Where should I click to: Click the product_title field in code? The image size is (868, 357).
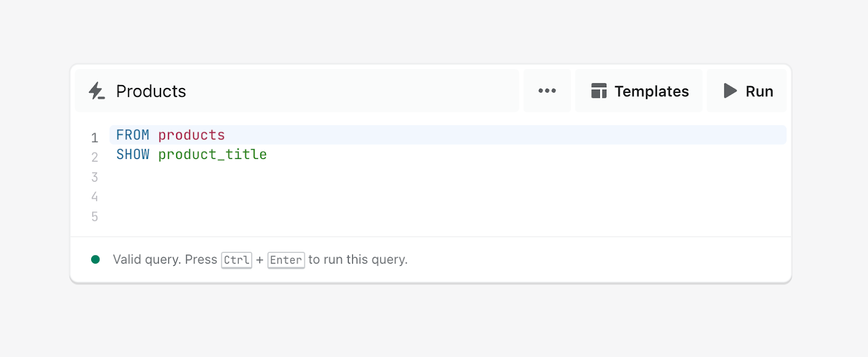point(212,155)
